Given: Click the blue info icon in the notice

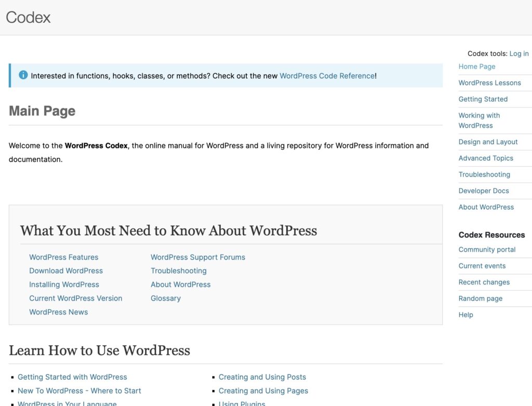Looking at the screenshot, I should (23, 75).
